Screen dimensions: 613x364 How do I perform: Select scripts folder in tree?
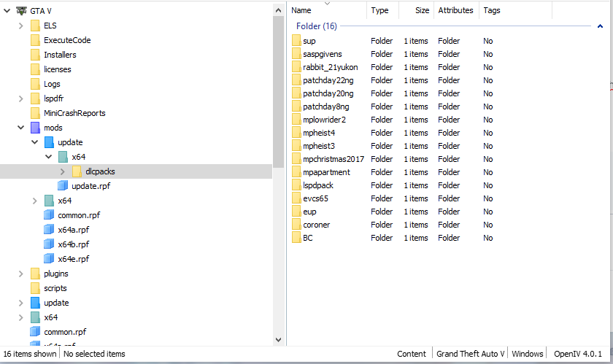(x=55, y=288)
